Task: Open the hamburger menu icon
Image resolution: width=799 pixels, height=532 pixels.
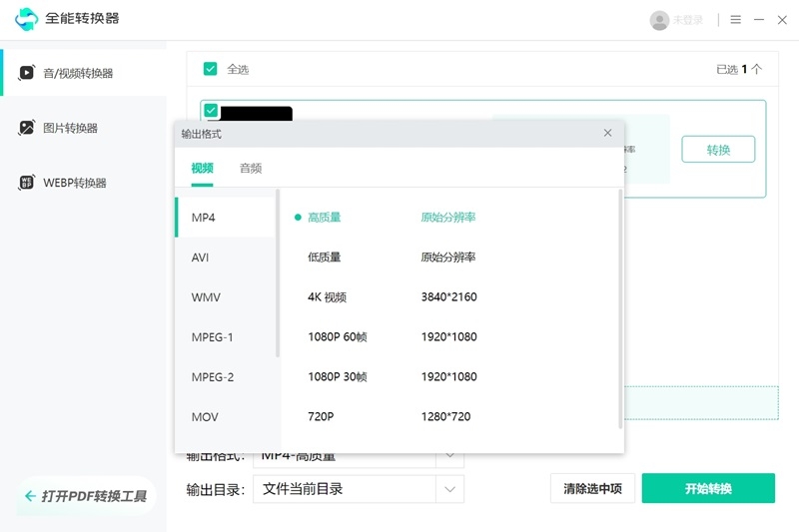Action: click(735, 20)
